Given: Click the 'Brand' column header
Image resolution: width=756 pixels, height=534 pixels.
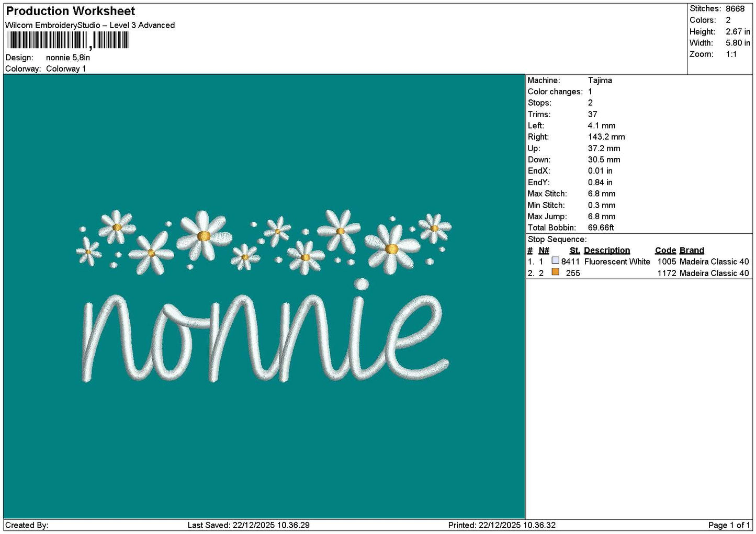Looking at the screenshot, I should click(x=692, y=251).
